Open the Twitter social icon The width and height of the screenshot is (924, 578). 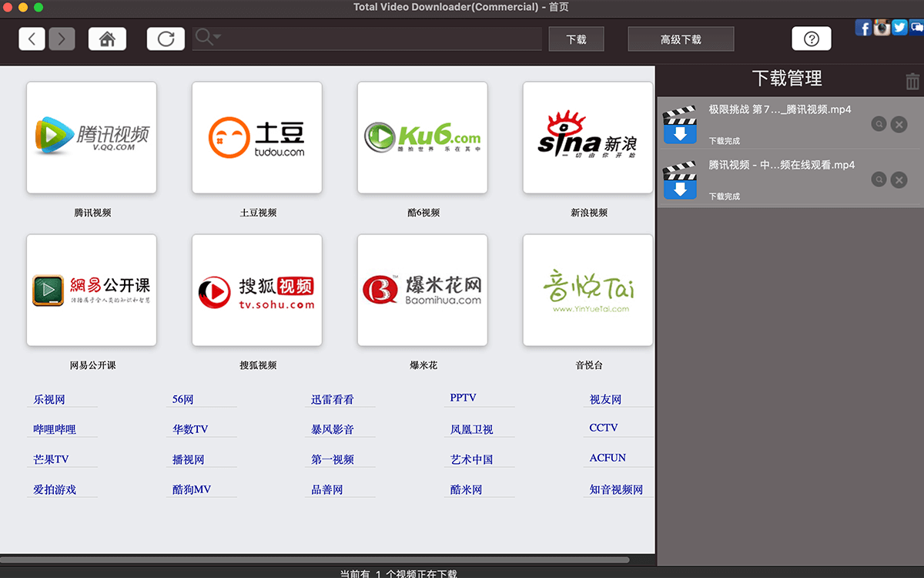(x=899, y=28)
